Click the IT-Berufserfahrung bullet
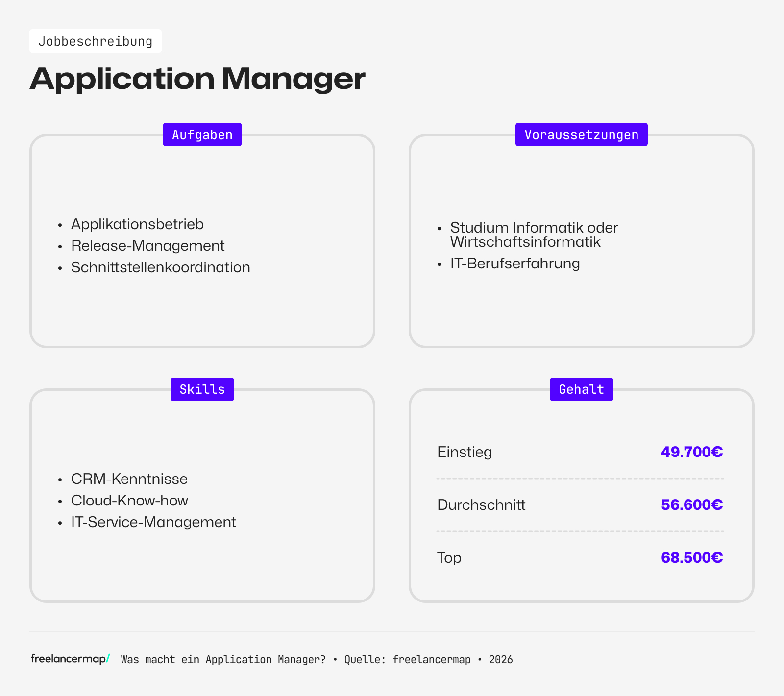Screen dimensions: 784x696 515,264
